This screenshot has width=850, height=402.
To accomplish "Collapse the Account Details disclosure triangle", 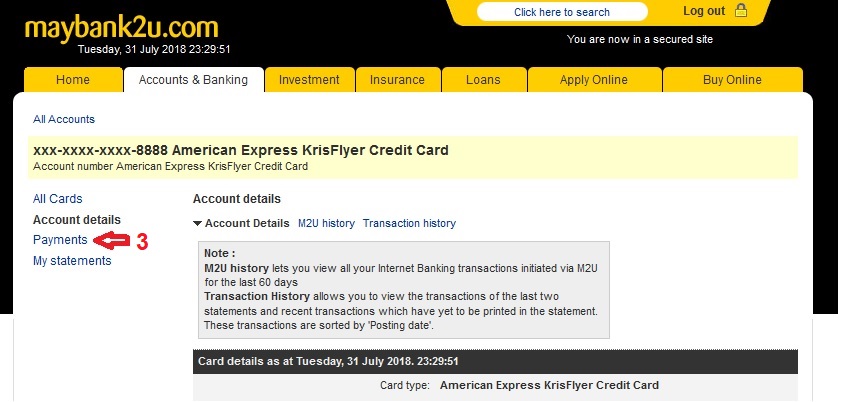I will [x=198, y=223].
